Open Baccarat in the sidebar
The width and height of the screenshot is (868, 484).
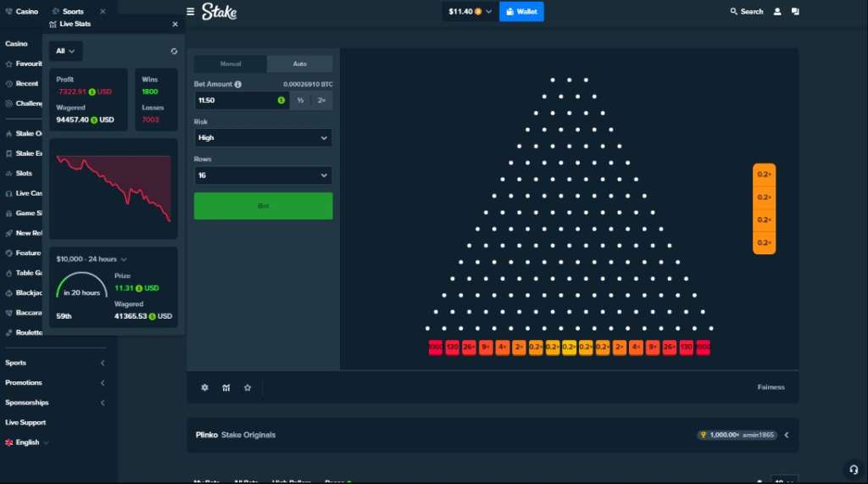tap(23, 313)
